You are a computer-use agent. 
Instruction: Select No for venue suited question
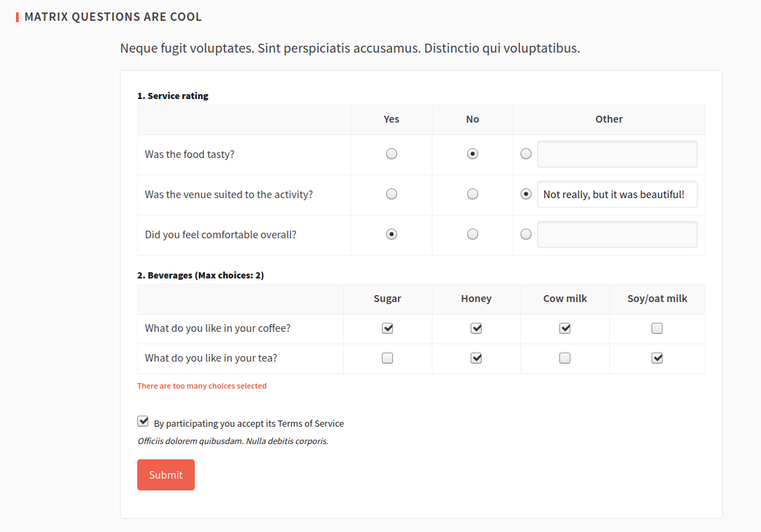coord(473,194)
